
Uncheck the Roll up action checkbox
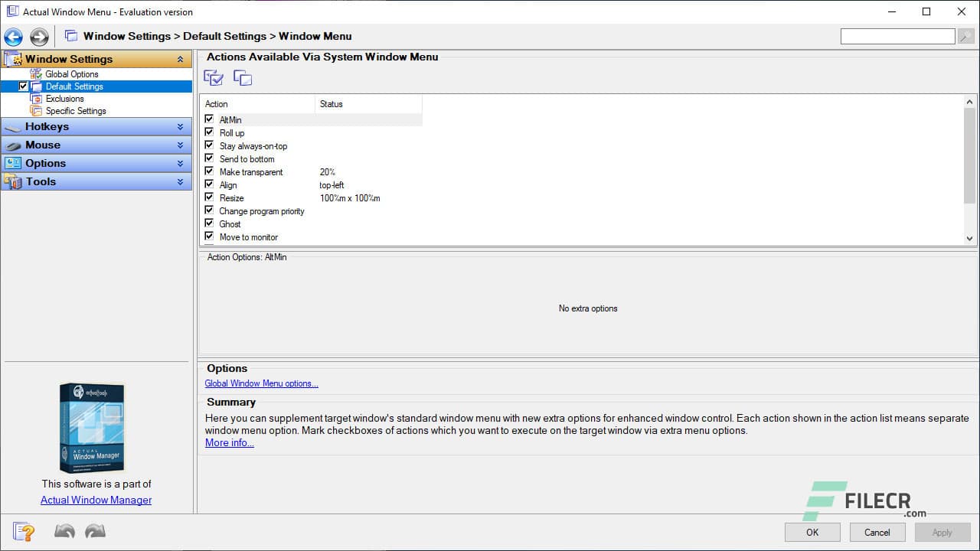click(x=209, y=132)
